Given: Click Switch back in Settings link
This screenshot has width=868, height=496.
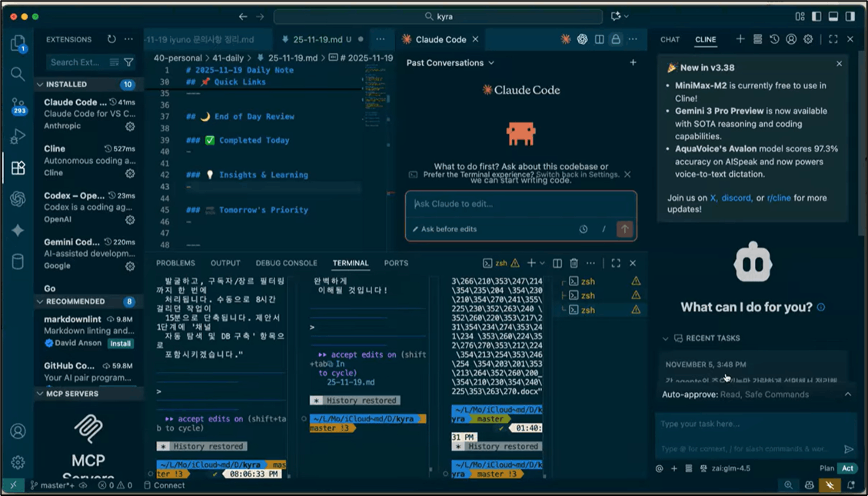Looking at the screenshot, I should pyautogui.click(x=577, y=175).
